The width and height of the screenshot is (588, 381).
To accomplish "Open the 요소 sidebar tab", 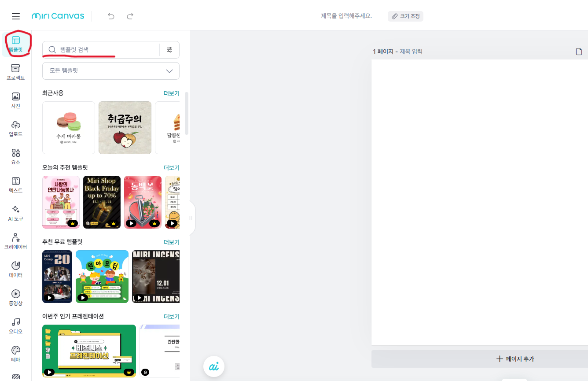I will click(x=16, y=157).
